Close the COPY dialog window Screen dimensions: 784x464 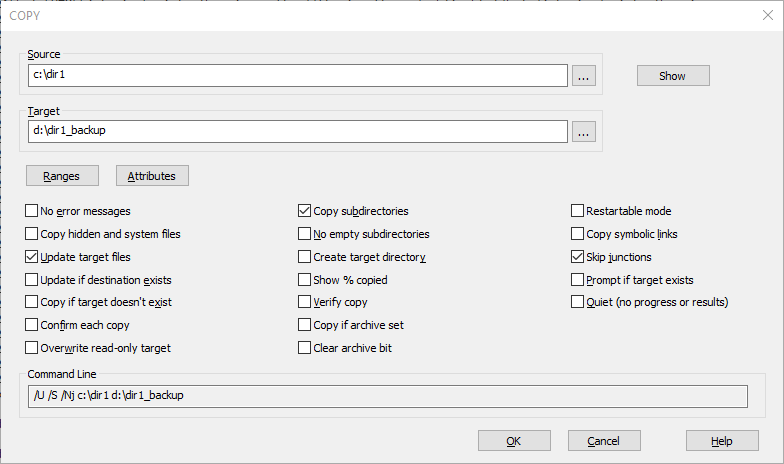pyautogui.click(x=768, y=15)
